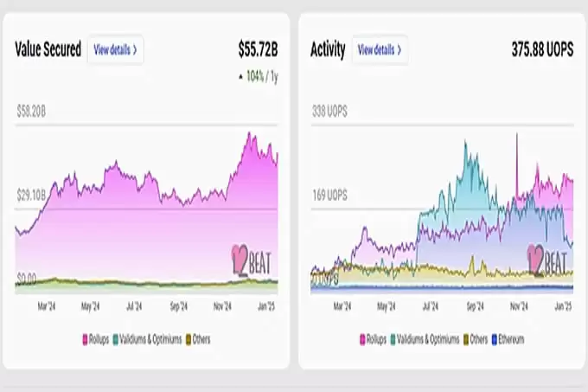Screen dimensions: 588x392
Task: Click the 169 UOPS axis label
Action: [x=329, y=196]
